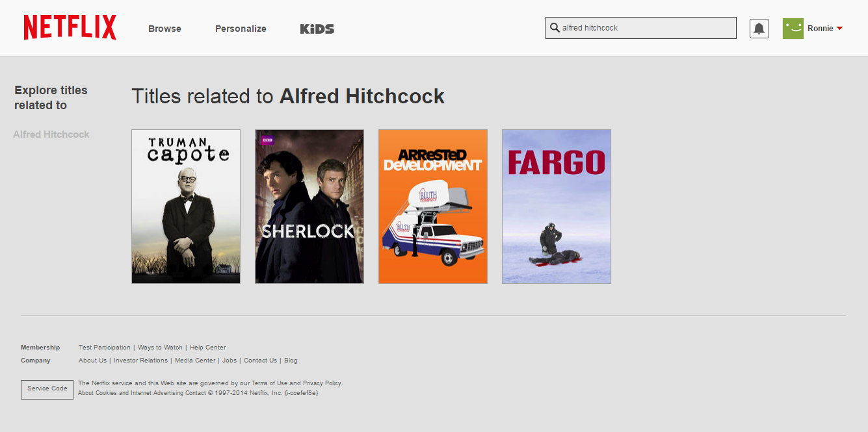Screen dimensions: 868x432
Task: Follow the Ways to Watch link
Action: click(160, 348)
